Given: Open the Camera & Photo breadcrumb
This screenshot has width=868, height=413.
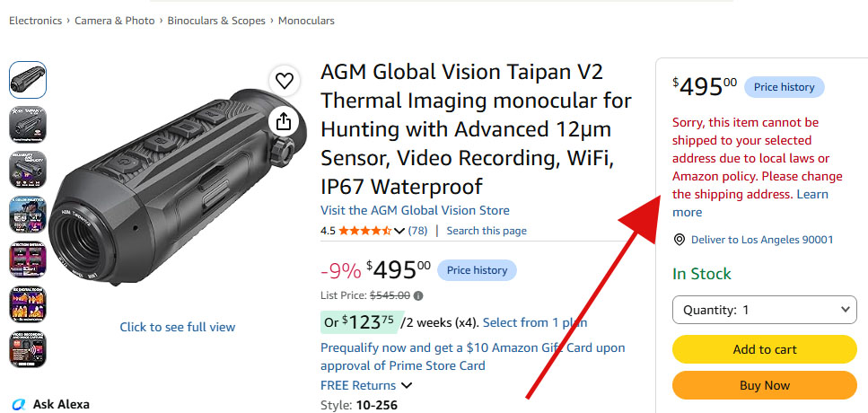Looking at the screenshot, I should [x=115, y=21].
